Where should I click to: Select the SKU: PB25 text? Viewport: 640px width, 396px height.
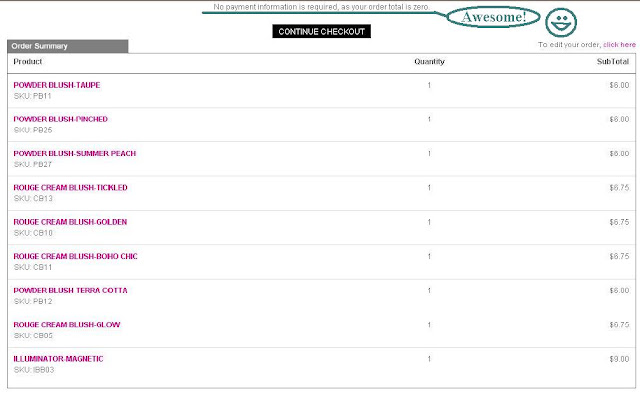click(x=33, y=130)
